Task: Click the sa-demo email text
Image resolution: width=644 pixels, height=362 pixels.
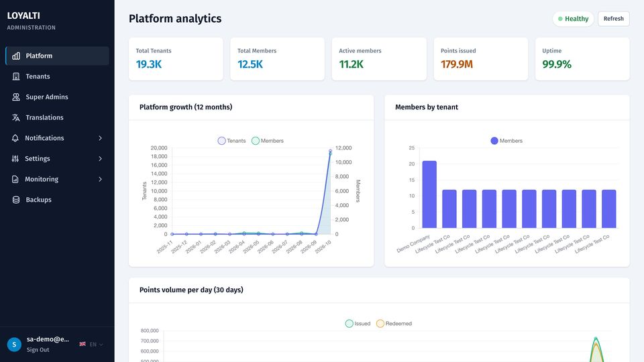Action: (x=48, y=339)
